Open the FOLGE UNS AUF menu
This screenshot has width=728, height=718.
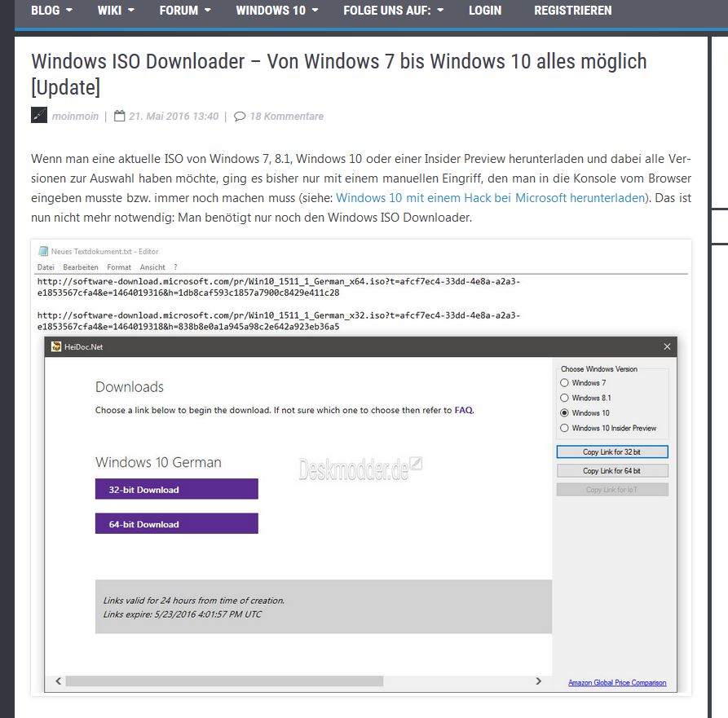point(393,11)
